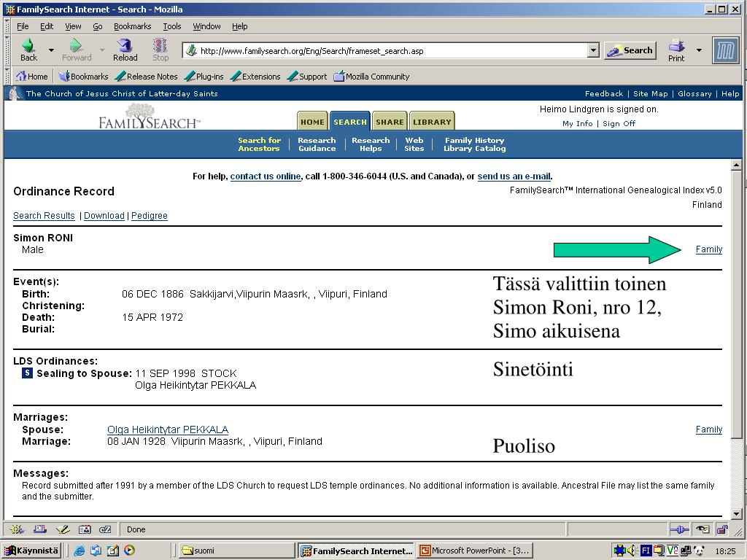Switch to the SHARE tab
The width and height of the screenshot is (747, 560).
point(390,122)
